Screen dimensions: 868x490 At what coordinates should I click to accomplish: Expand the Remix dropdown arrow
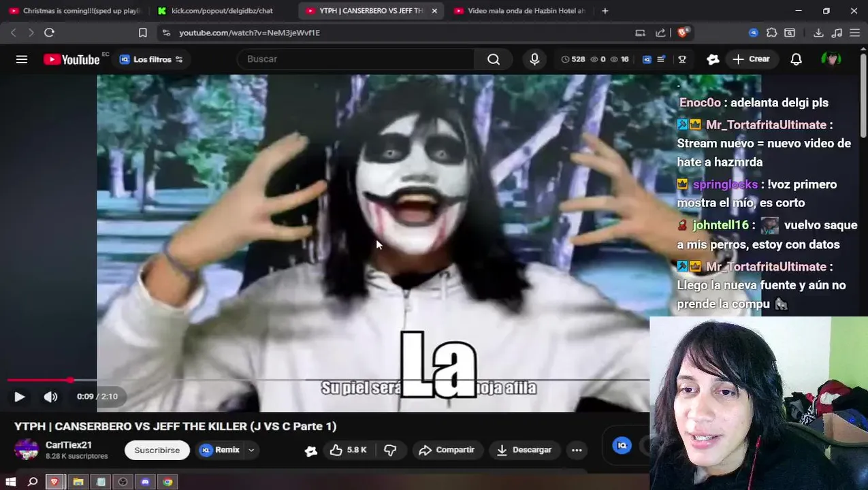[251, 450]
